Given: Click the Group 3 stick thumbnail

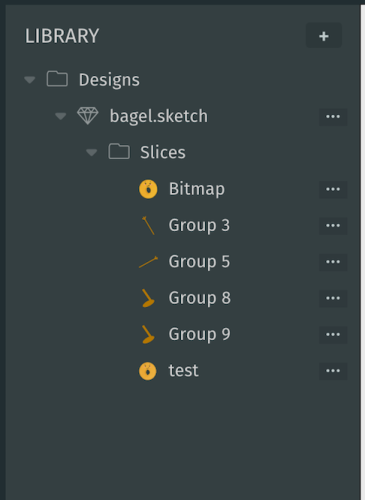Looking at the screenshot, I should [x=148, y=226].
